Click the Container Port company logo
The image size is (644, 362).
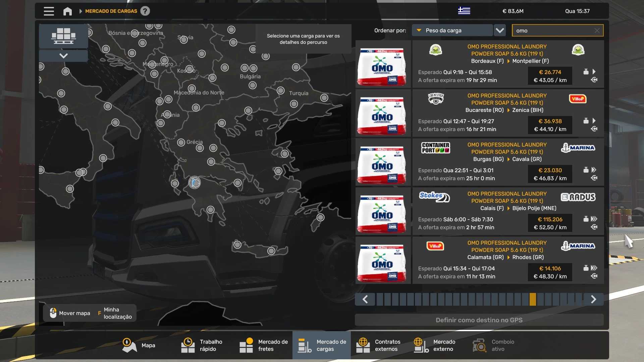(436, 148)
